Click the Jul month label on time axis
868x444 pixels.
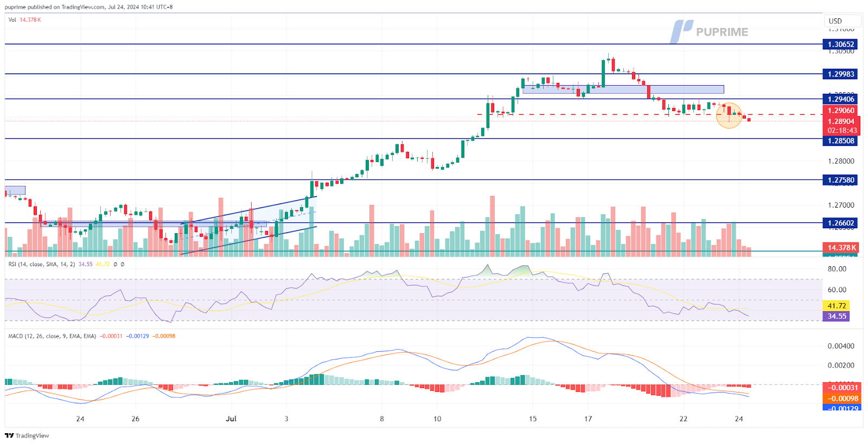[231, 419]
